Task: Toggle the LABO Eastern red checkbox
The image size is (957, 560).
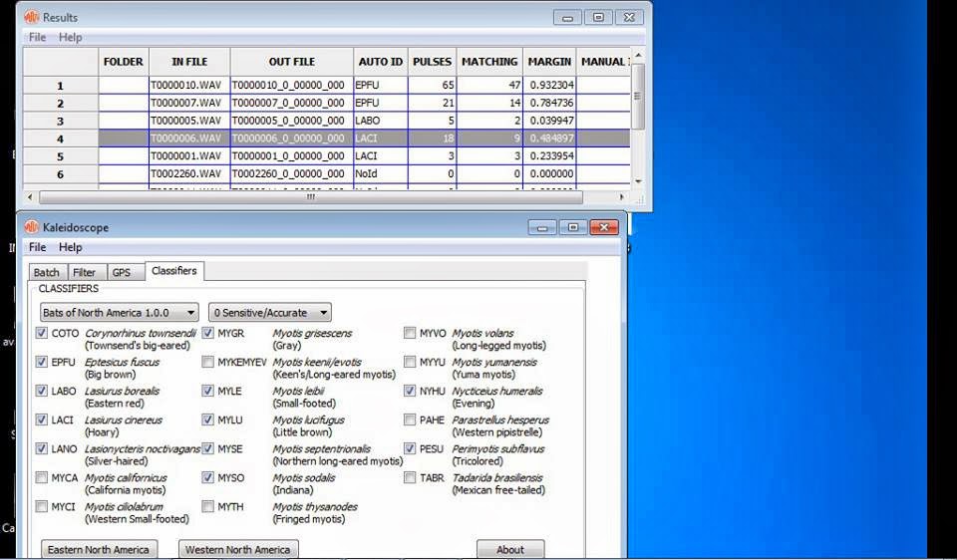Action: pyautogui.click(x=42, y=391)
